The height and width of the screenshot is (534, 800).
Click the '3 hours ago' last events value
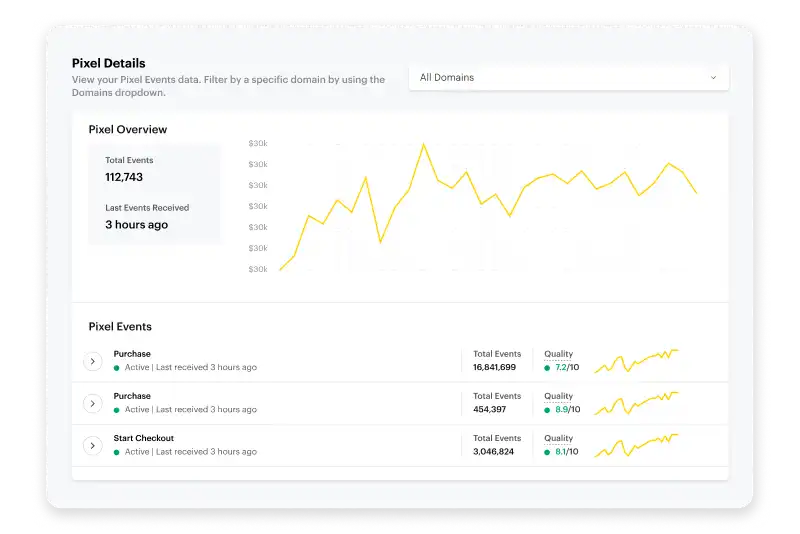136,225
